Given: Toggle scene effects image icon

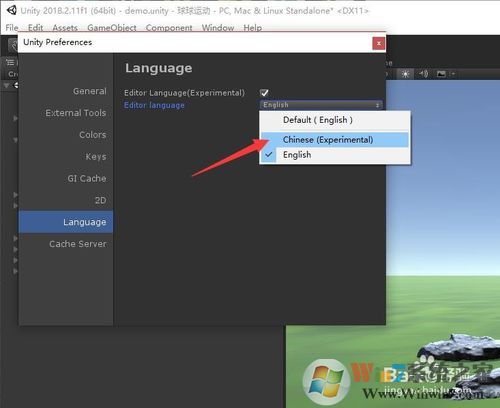Looking at the screenshot, I should [441, 74].
